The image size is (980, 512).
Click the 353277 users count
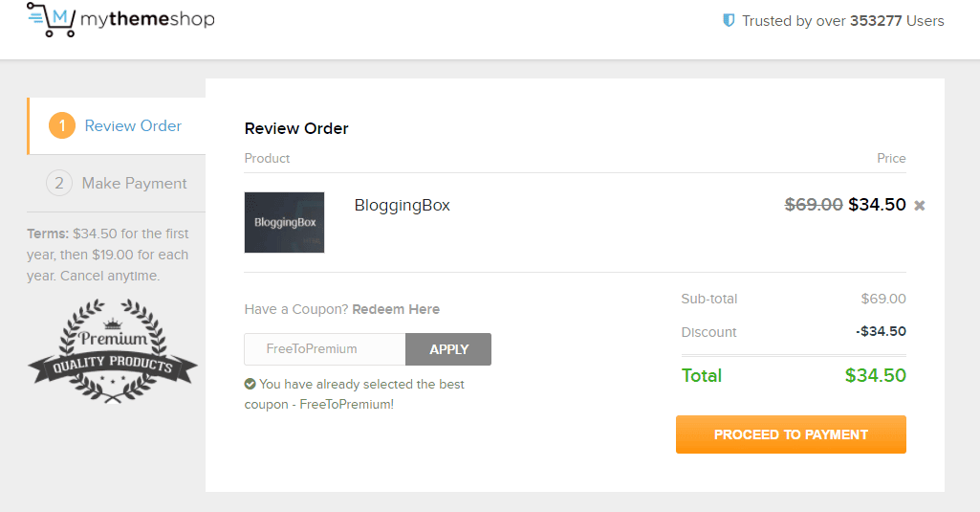click(875, 21)
